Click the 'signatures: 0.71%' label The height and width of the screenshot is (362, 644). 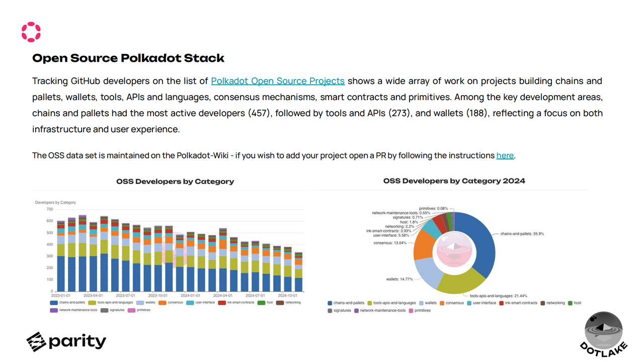coord(407,217)
